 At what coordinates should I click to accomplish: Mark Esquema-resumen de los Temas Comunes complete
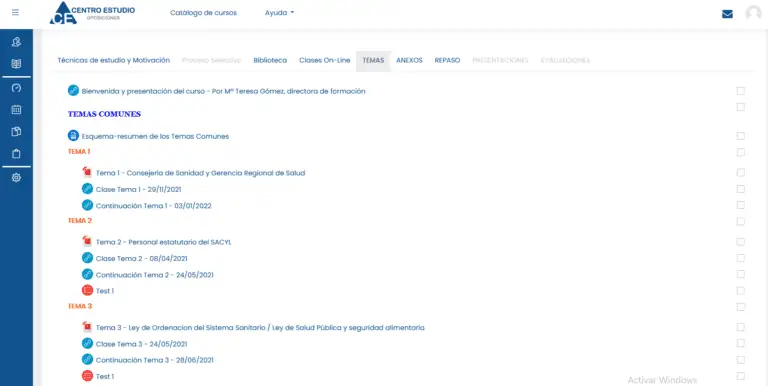pyautogui.click(x=741, y=136)
